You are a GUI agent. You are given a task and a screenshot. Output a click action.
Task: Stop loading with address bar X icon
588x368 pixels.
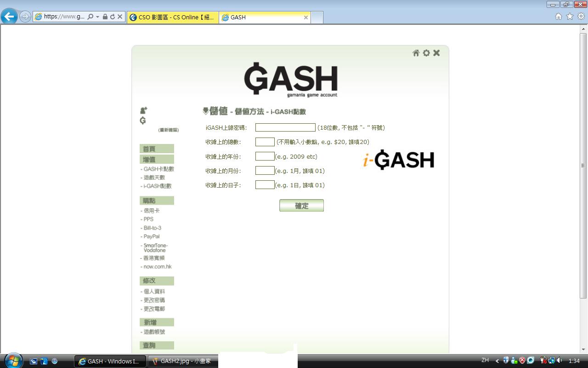coord(120,17)
